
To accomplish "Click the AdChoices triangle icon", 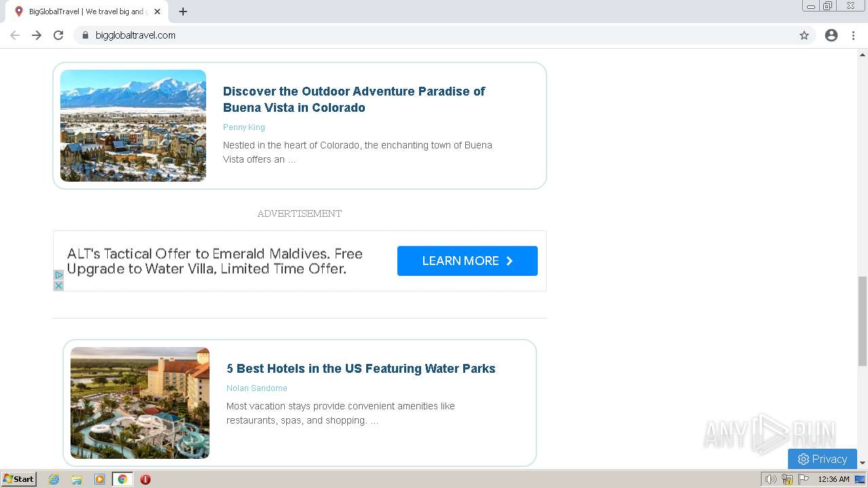I will tap(58, 275).
